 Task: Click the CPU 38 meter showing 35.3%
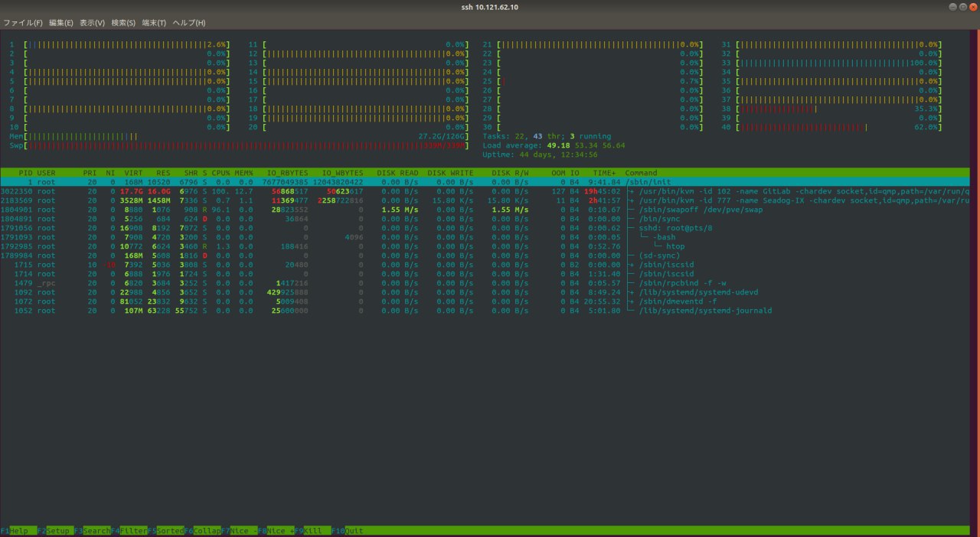point(833,109)
